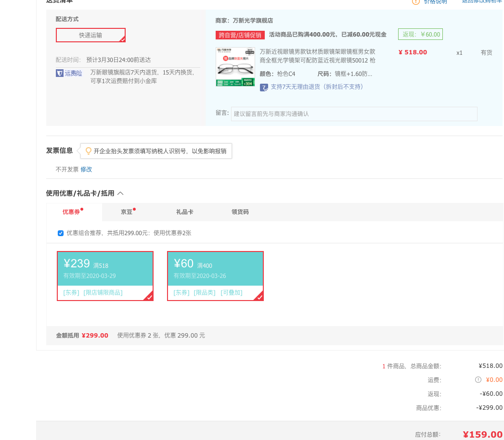Click the 尺码: 镜框+1.60防 text
This screenshot has width=504, height=440.
[345, 74]
